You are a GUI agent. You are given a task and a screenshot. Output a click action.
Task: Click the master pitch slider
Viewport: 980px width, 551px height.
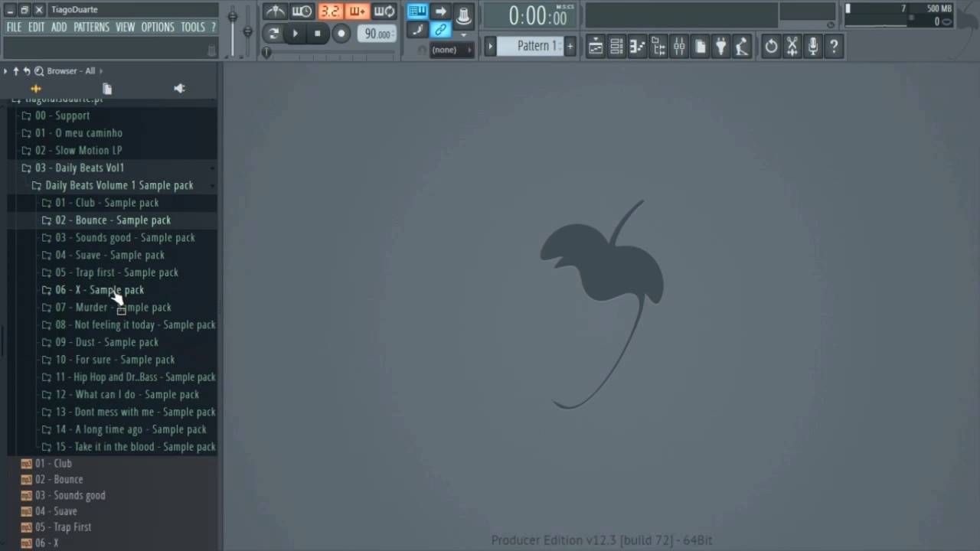(247, 31)
